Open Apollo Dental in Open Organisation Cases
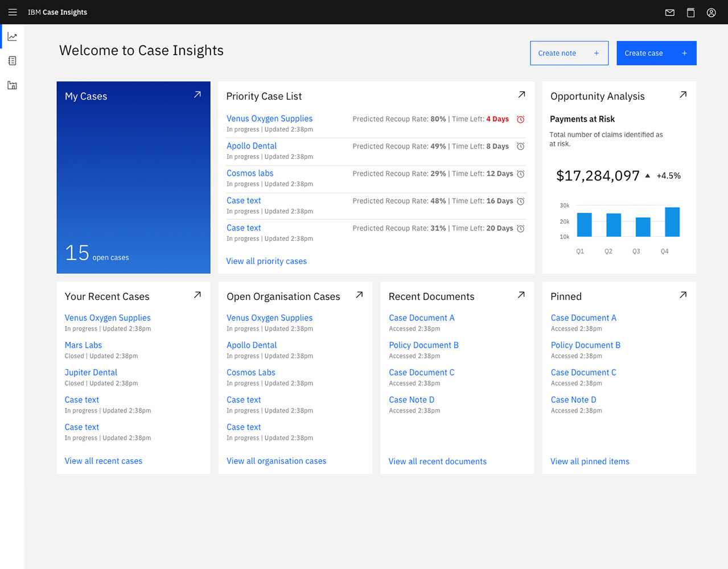 252,345
